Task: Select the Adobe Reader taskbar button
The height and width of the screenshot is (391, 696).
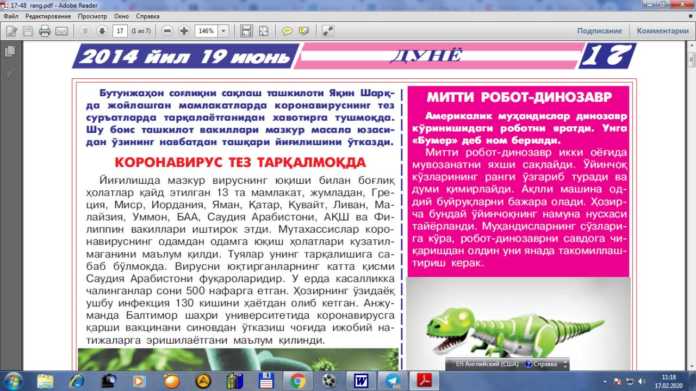Action: [424, 381]
